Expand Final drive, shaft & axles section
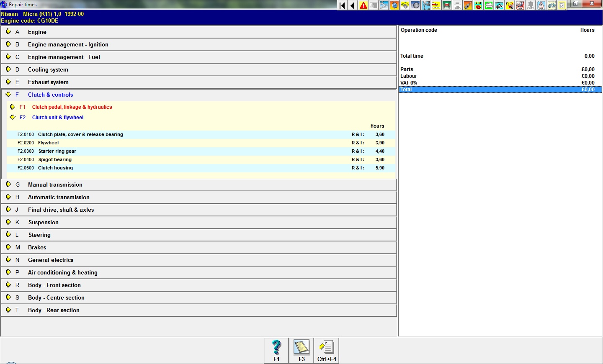This screenshot has width=603, height=364. pyautogui.click(x=198, y=210)
